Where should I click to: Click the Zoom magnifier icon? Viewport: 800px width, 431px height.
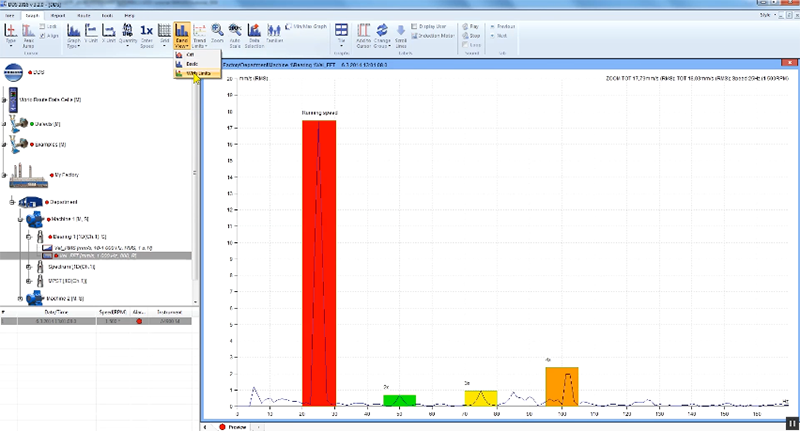tap(217, 33)
